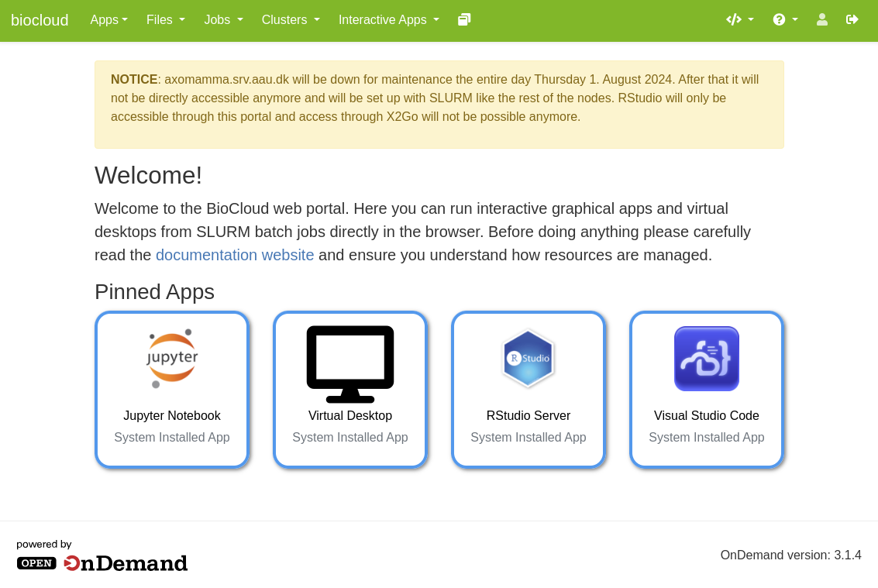Launch RStudio via its hexagon icon
The image size is (878, 588).
tap(529, 359)
